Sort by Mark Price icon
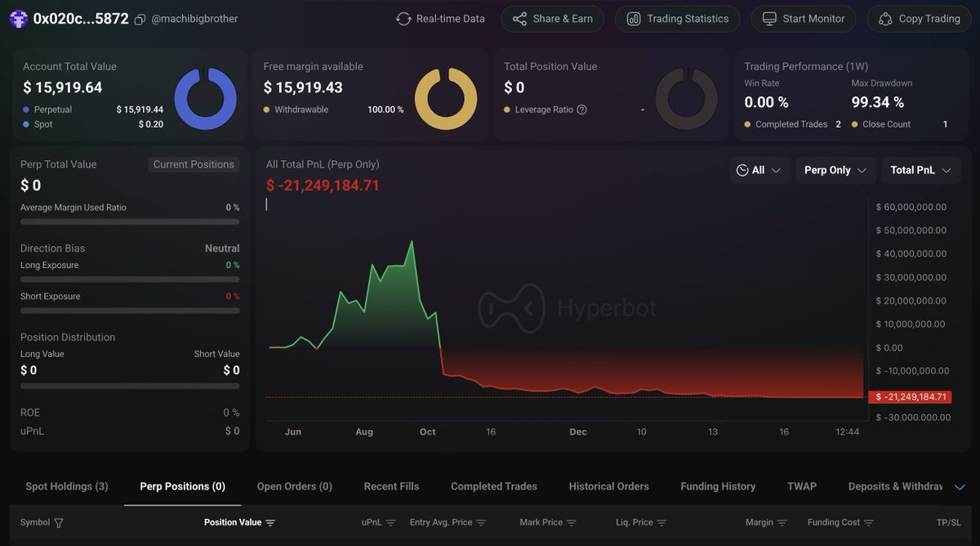 tap(572, 523)
